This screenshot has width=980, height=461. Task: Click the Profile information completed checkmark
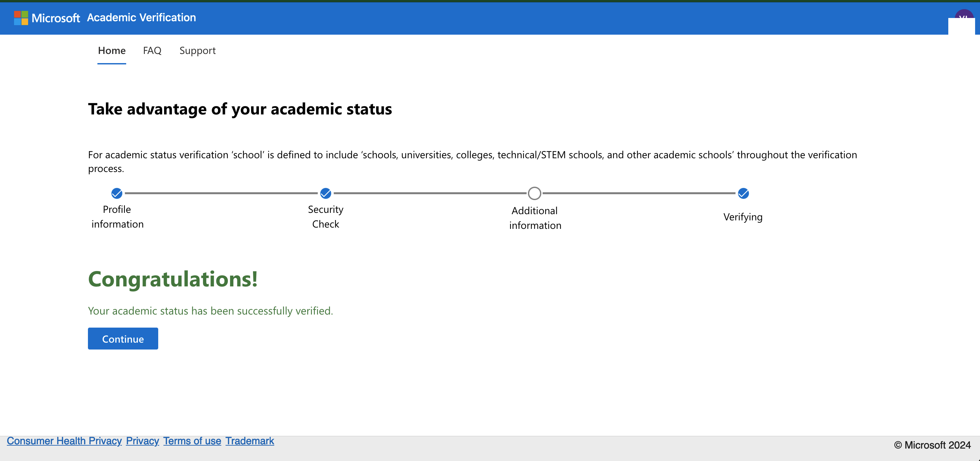[117, 193]
